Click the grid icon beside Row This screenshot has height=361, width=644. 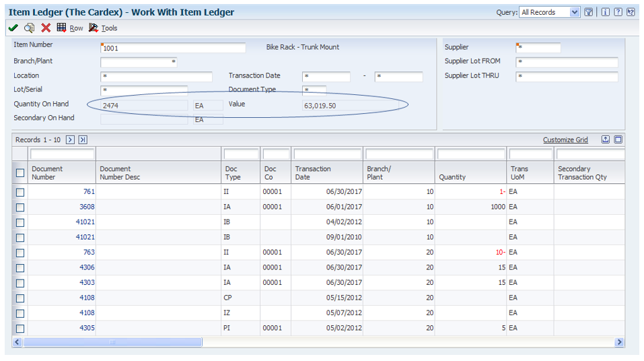click(x=62, y=28)
